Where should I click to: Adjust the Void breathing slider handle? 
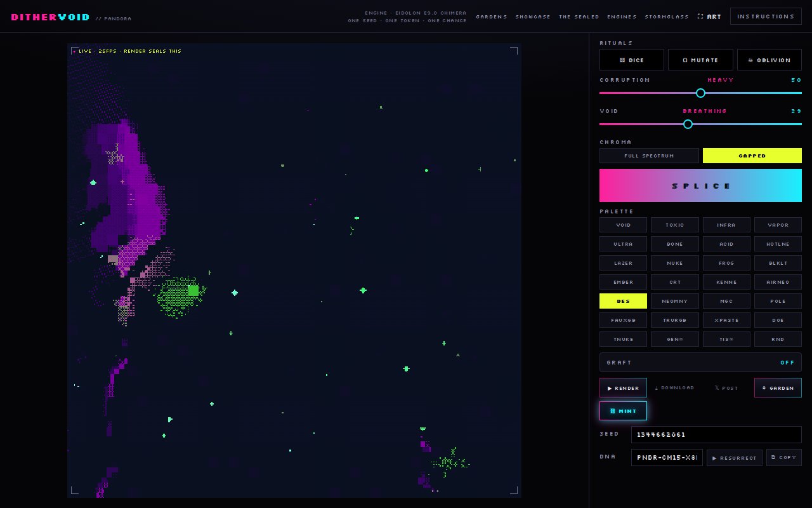[x=688, y=124]
